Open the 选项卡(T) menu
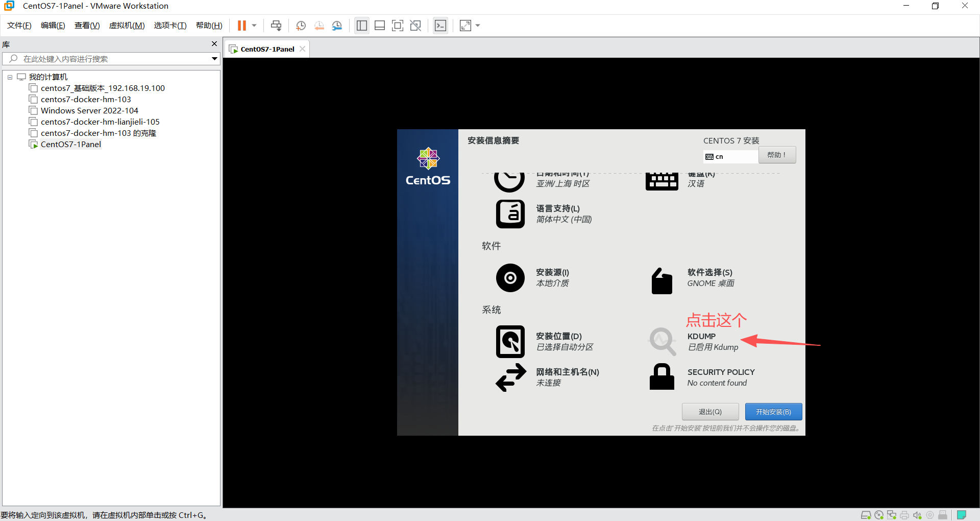Image resolution: width=980 pixels, height=521 pixels. point(170,26)
